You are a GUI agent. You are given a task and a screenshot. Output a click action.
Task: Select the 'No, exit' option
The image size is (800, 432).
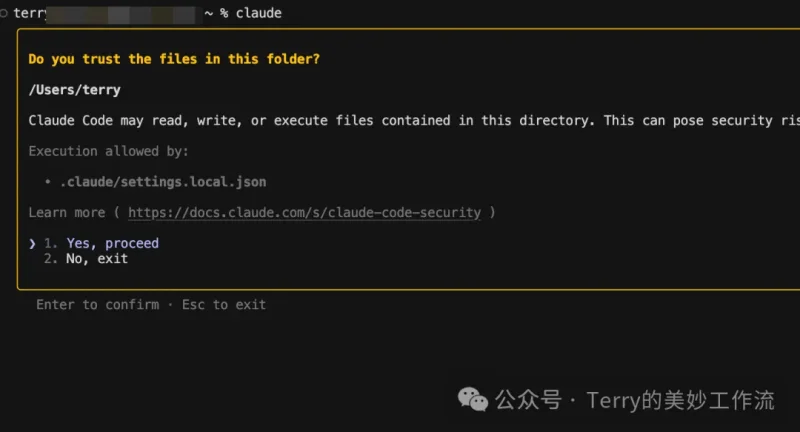pyautogui.click(x=97, y=259)
